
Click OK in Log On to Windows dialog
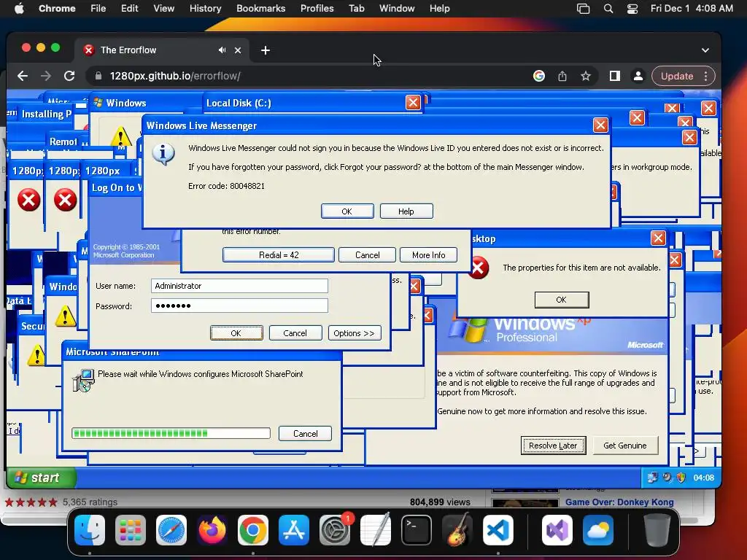point(236,333)
